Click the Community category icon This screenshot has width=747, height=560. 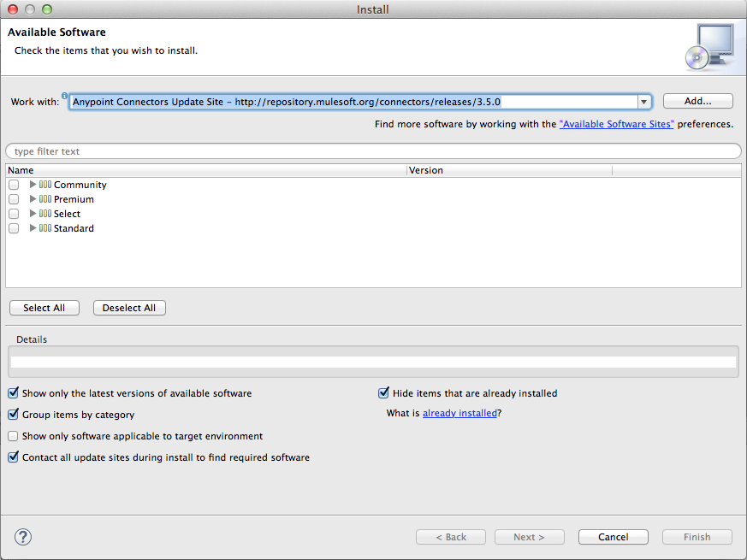[44, 184]
